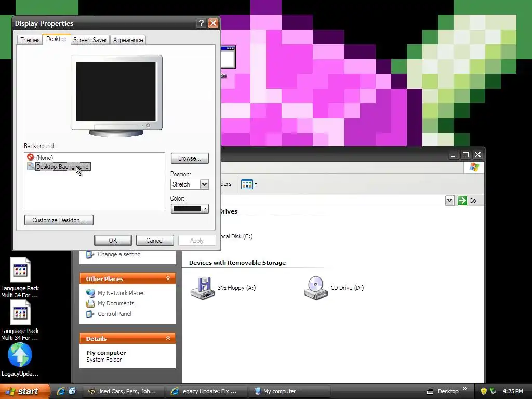Click the Desktop toolbar on taskbar
The height and width of the screenshot is (399, 532).
[x=448, y=391]
